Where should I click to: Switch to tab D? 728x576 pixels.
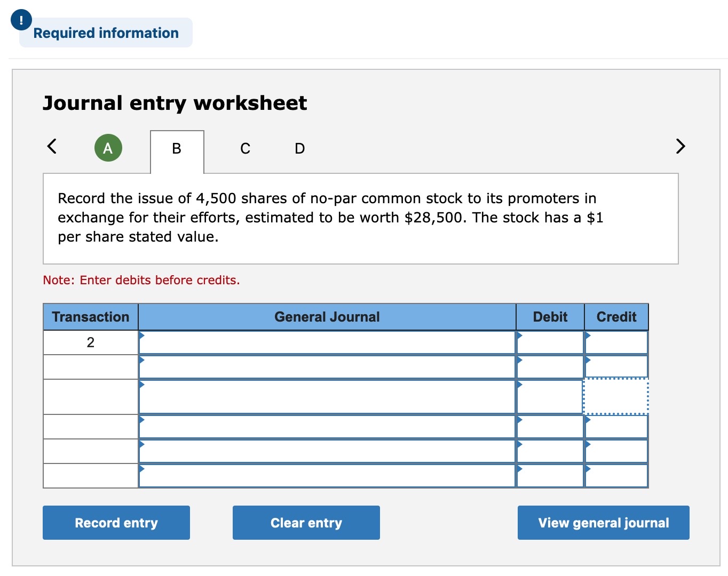tap(299, 148)
